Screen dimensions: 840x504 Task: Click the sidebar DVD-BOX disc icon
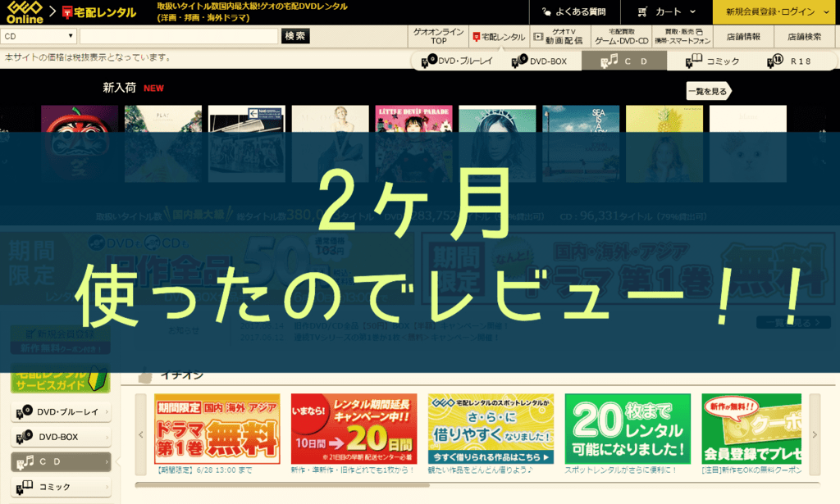coord(25,436)
